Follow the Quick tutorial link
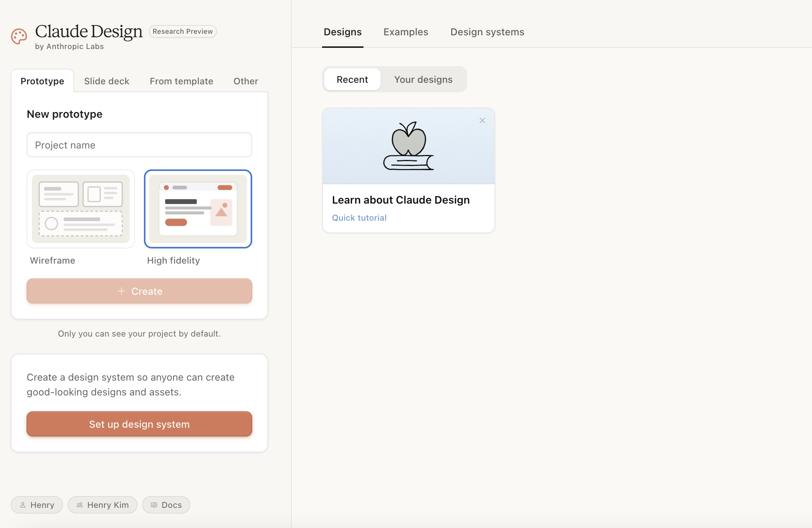The width and height of the screenshot is (812, 528). [359, 218]
